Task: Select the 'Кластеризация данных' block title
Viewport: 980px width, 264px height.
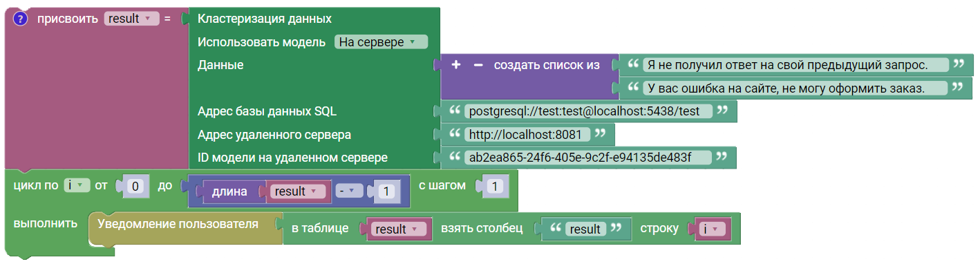Action: click(x=265, y=19)
